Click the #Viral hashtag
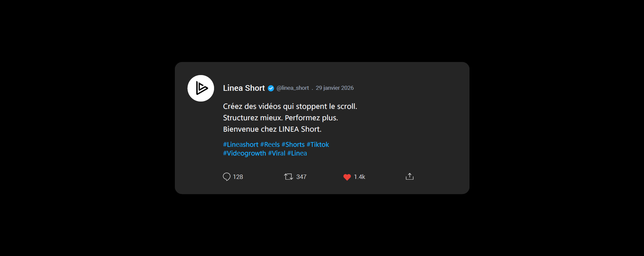Image resolution: width=644 pixels, height=256 pixels. point(277,153)
